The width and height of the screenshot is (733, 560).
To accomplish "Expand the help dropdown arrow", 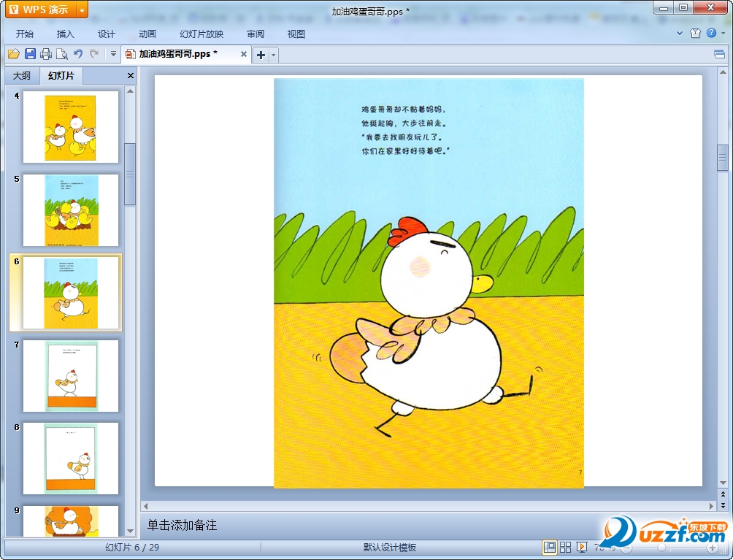I will 724,33.
